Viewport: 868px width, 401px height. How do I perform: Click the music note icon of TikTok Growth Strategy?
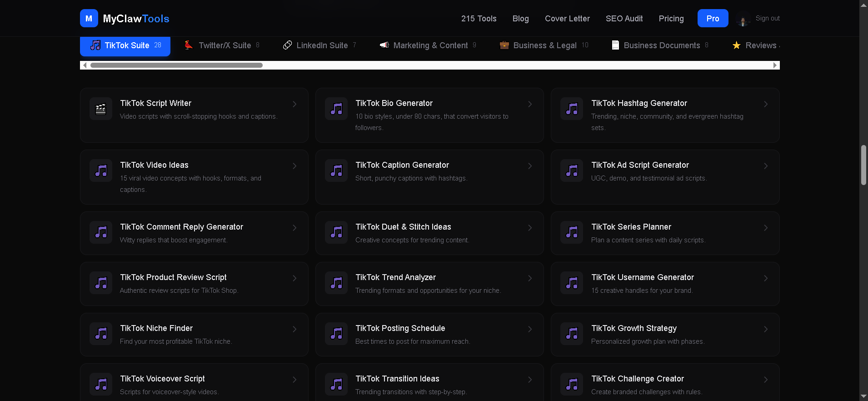coord(572,334)
